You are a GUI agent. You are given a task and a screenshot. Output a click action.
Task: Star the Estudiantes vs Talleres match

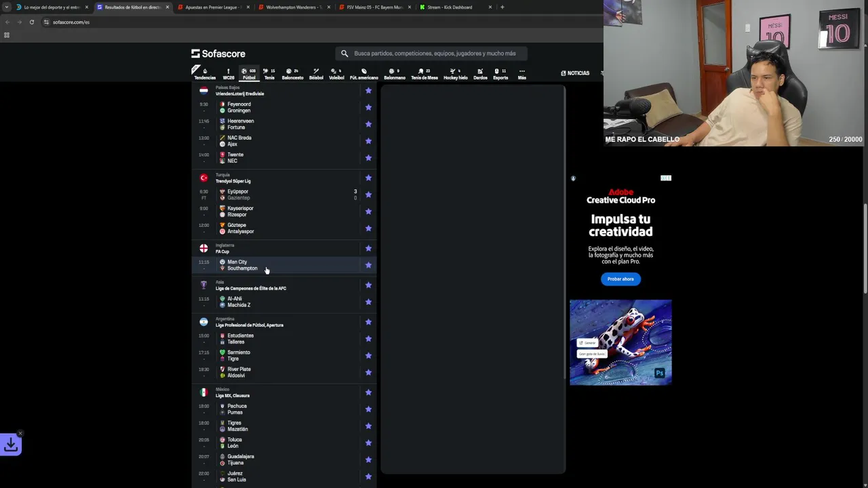pyautogui.click(x=368, y=339)
